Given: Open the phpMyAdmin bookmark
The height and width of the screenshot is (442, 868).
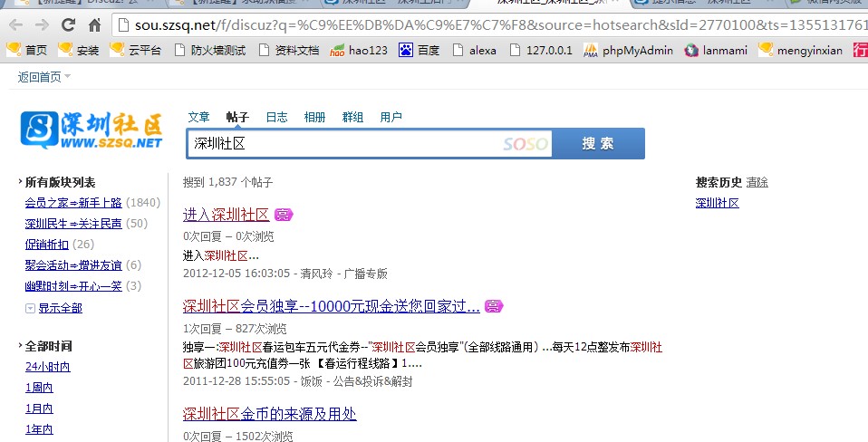Looking at the screenshot, I should click(x=628, y=51).
